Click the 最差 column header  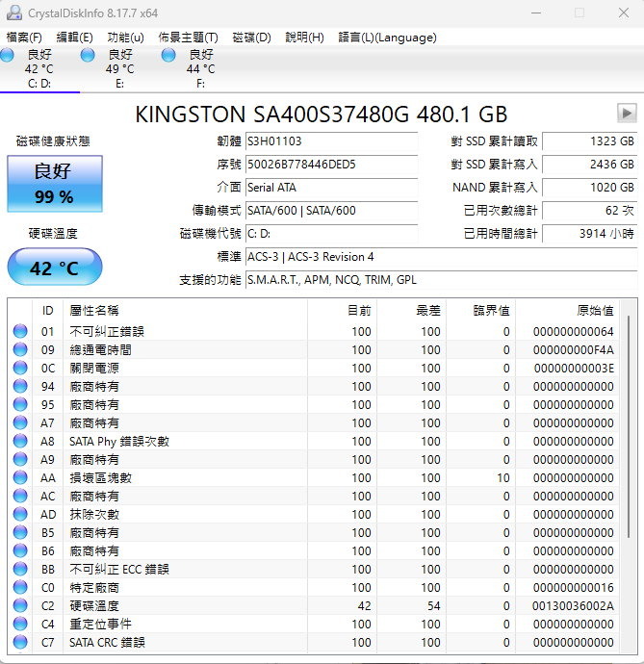pyautogui.click(x=411, y=311)
